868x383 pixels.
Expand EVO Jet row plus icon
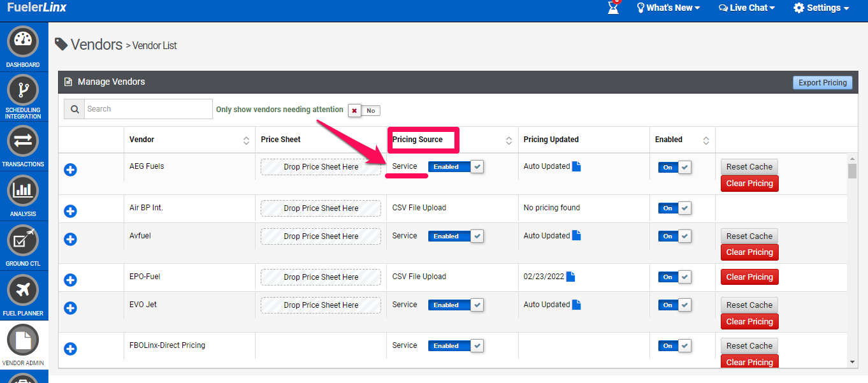click(71, 308)
